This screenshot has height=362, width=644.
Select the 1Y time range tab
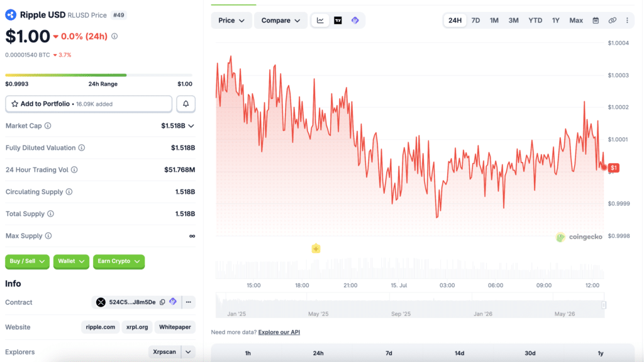[x=556, y=20]
